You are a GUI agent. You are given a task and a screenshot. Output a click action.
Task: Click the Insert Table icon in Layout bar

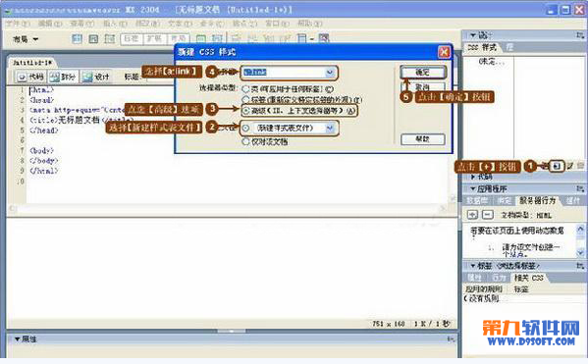pyautogui.click(x=77, y=38)
